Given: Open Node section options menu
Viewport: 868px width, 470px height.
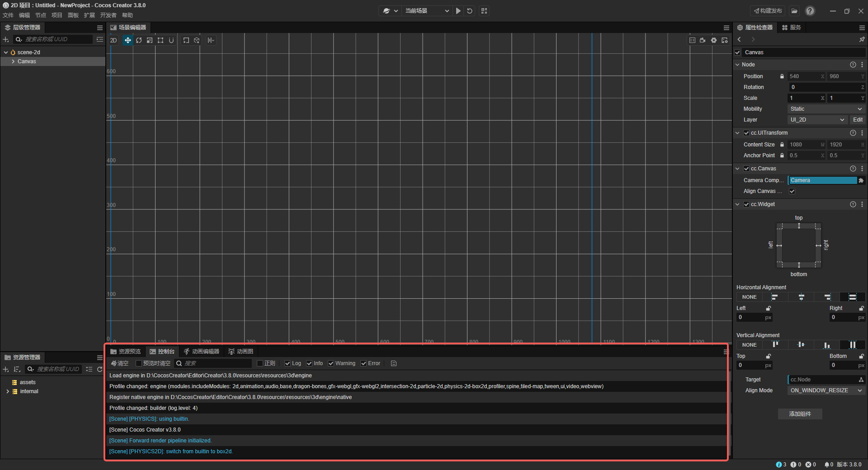Looking at the screenshot, I should coord(862,65).
